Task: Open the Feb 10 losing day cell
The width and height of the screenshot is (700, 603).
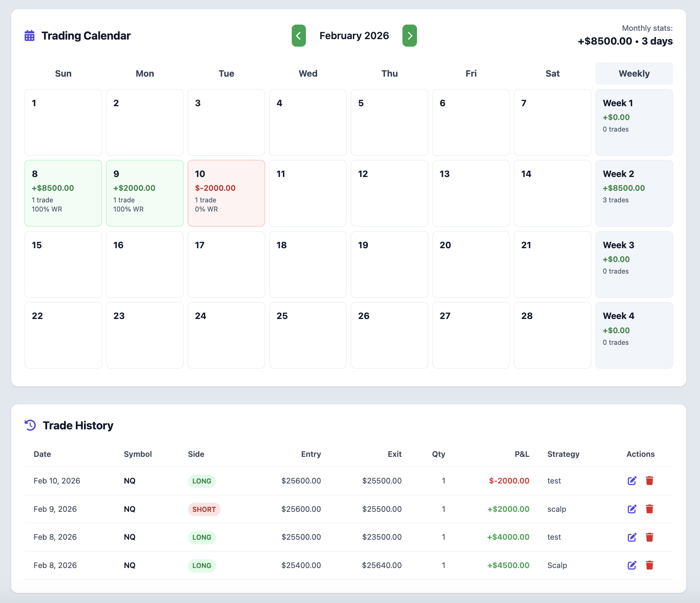Action: click(226, 193)
